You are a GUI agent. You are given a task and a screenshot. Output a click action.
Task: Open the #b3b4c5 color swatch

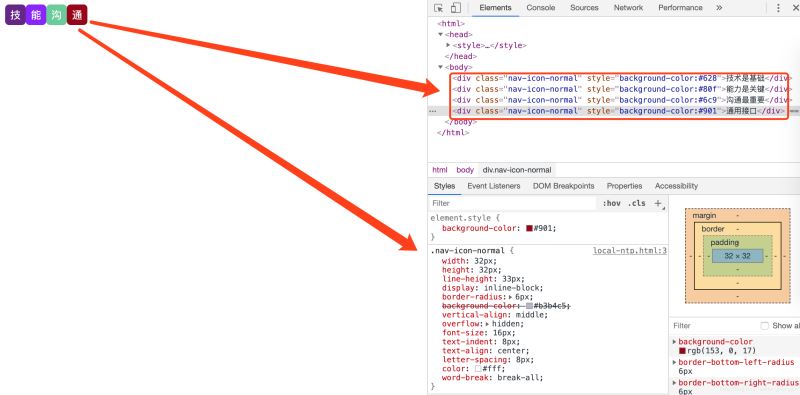530,305
